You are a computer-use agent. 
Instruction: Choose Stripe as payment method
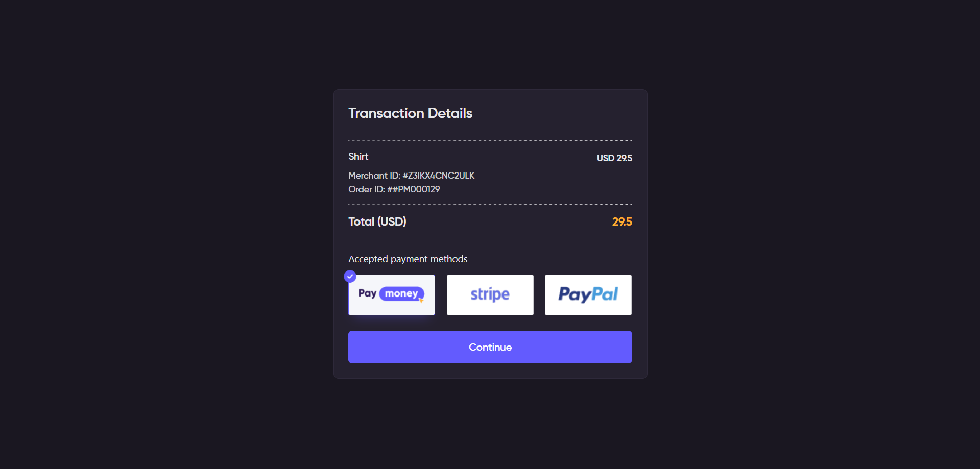point(490,295)
